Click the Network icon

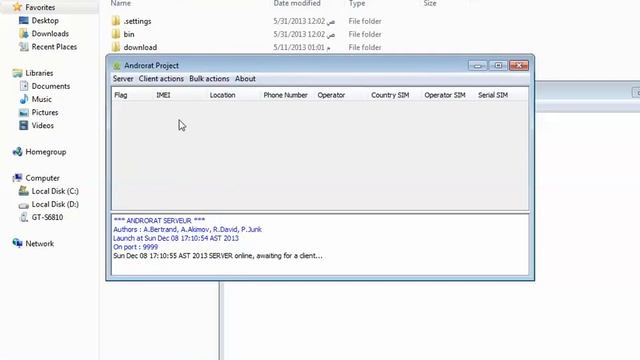point(18,243)
